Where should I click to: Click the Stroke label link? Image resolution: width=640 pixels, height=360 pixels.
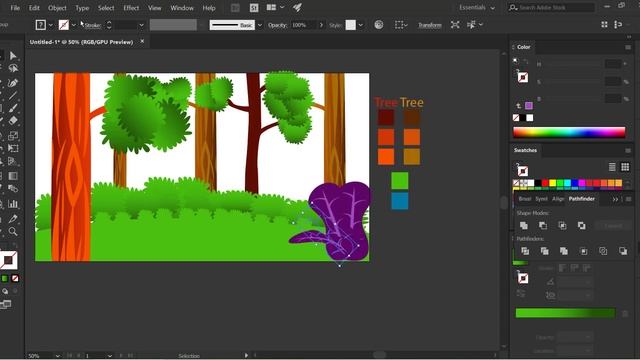93,25
